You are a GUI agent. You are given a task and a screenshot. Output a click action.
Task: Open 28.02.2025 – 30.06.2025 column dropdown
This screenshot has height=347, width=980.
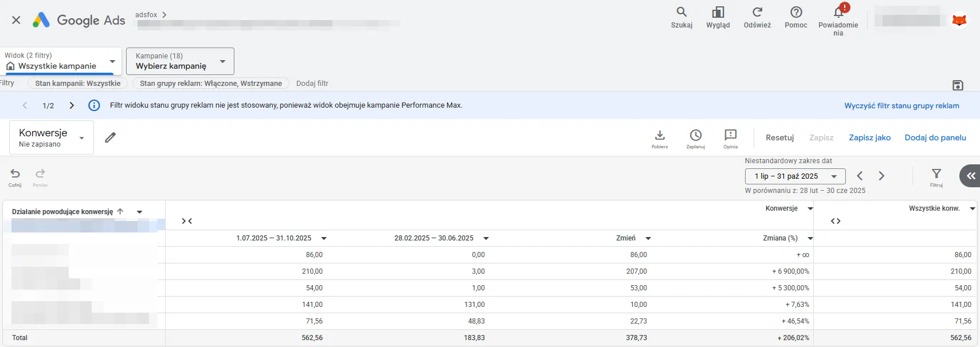click(486, 238)
